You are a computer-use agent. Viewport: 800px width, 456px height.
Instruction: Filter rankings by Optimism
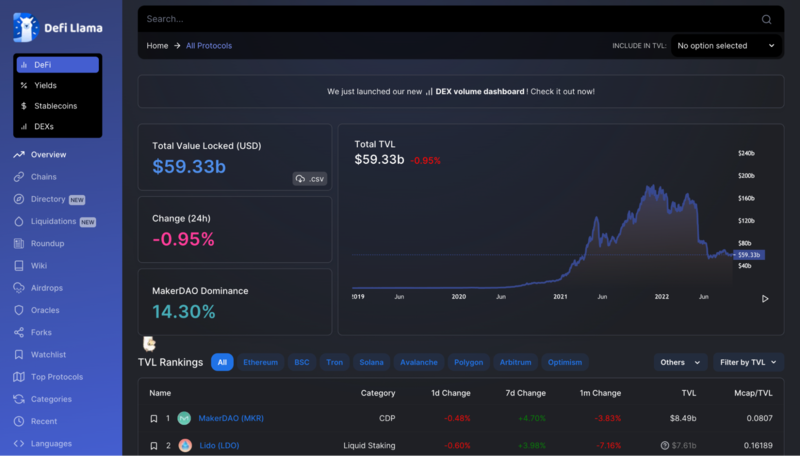(x=565, y=362)
